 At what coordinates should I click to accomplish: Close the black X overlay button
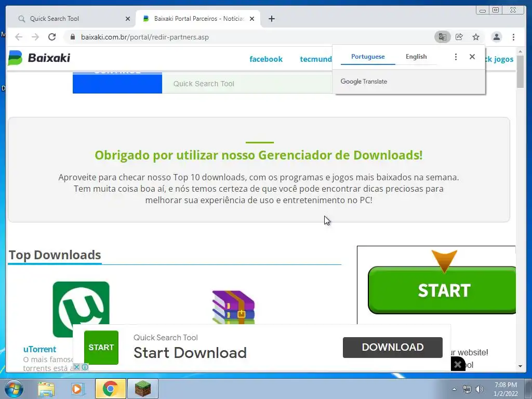click(x=458, y=364)
